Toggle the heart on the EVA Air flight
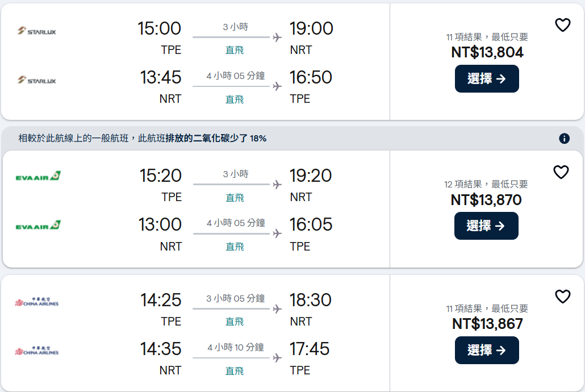 coord(561,172)
